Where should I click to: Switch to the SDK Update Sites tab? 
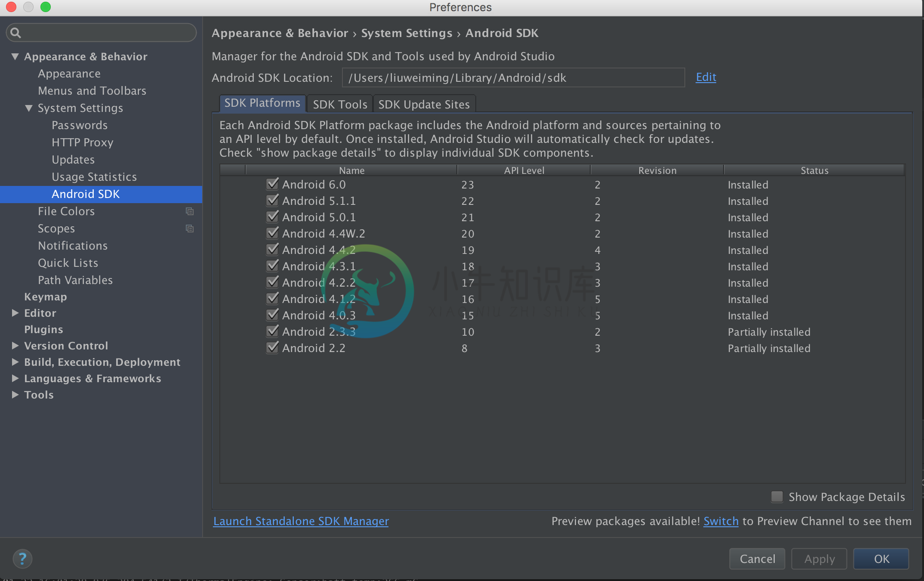click(424, 104)
